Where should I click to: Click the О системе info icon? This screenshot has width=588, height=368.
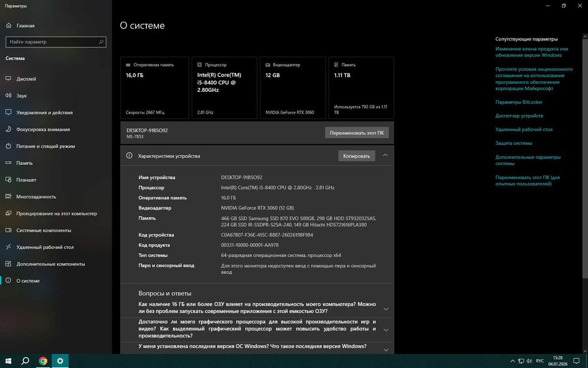(x=8, y=280)
